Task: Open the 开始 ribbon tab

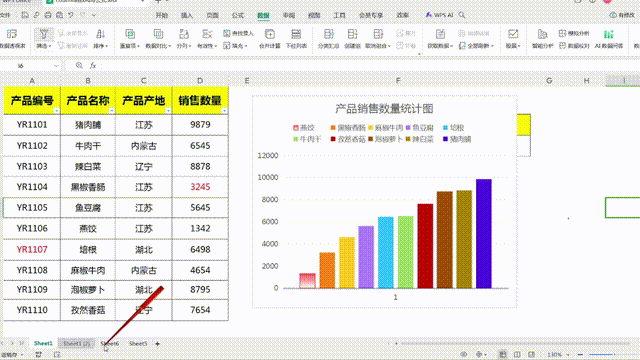Action: click(162, 15)
